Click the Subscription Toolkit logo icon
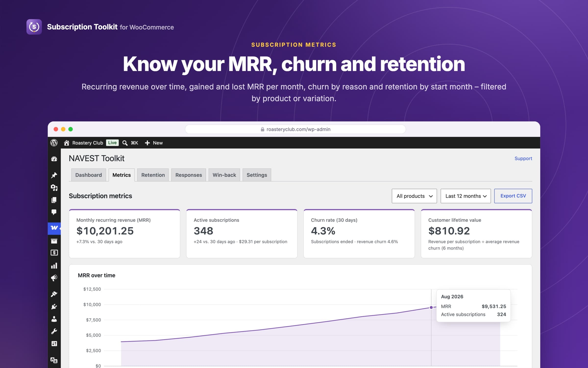Viewport: 588px width, 368px height. [x=34, y=27]
